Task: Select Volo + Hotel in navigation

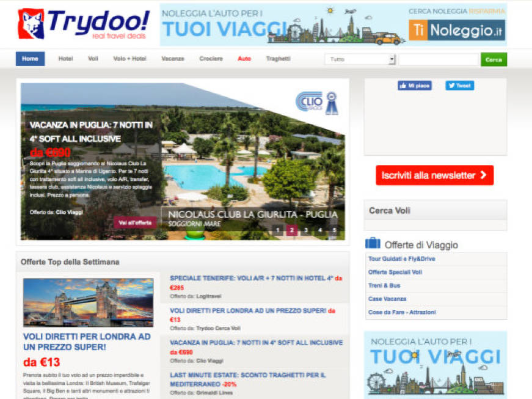Action: (129, 59)
